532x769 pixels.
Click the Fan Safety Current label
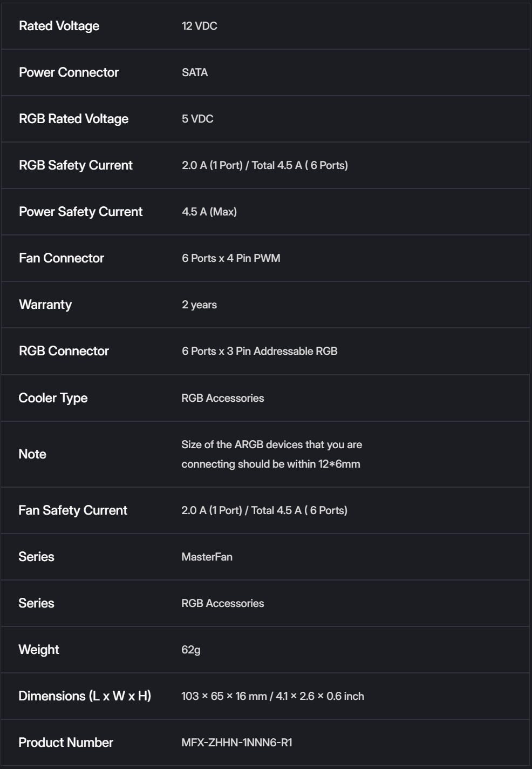73,510
